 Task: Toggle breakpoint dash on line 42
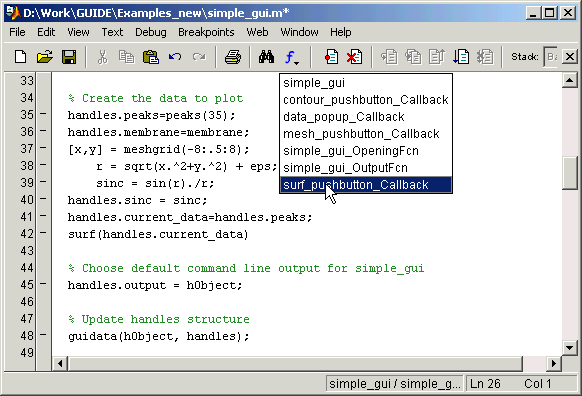tap(43, 233)
